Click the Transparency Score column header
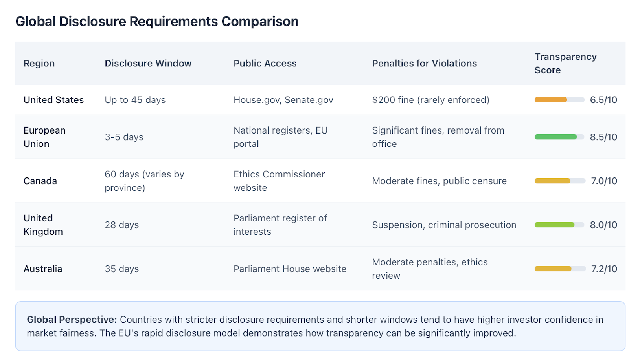Screen dimensions: 629x364 565,63
